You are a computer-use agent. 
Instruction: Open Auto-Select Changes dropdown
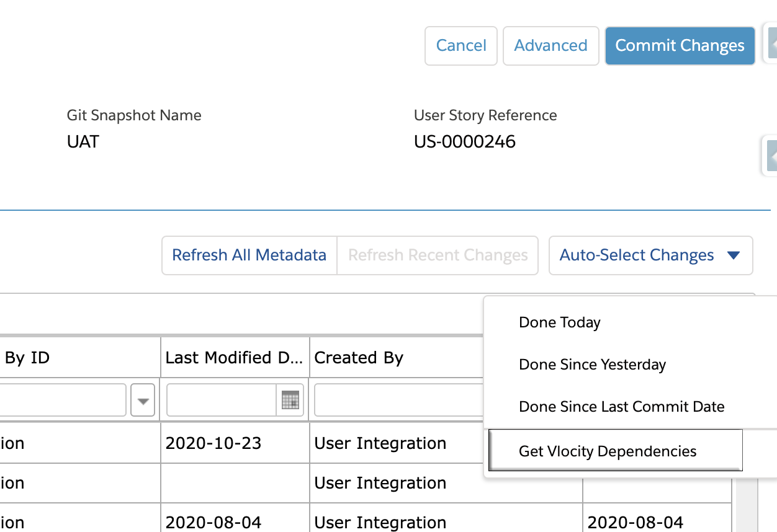(x=650, y=255)
